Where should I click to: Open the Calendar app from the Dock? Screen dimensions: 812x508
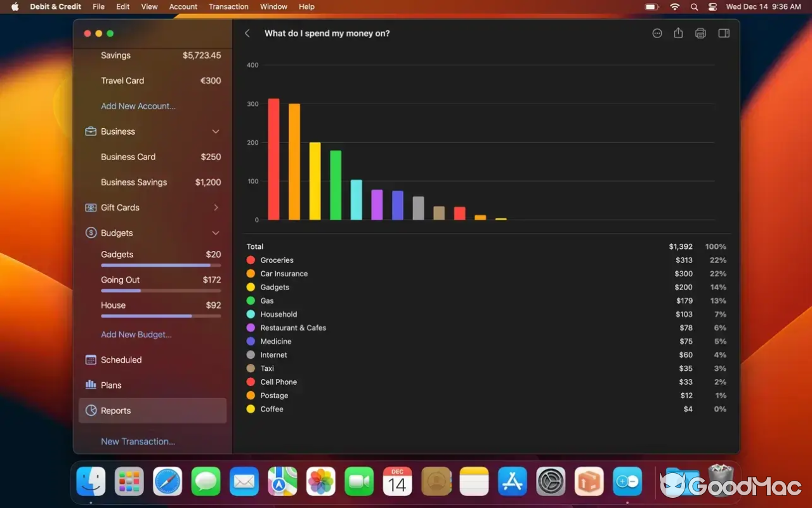pyautogui.click(x=397, y=481)
